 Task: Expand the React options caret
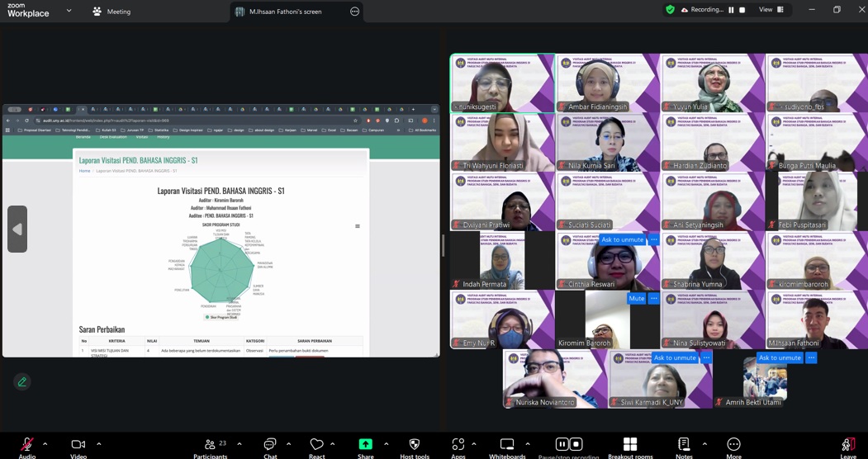332,443
